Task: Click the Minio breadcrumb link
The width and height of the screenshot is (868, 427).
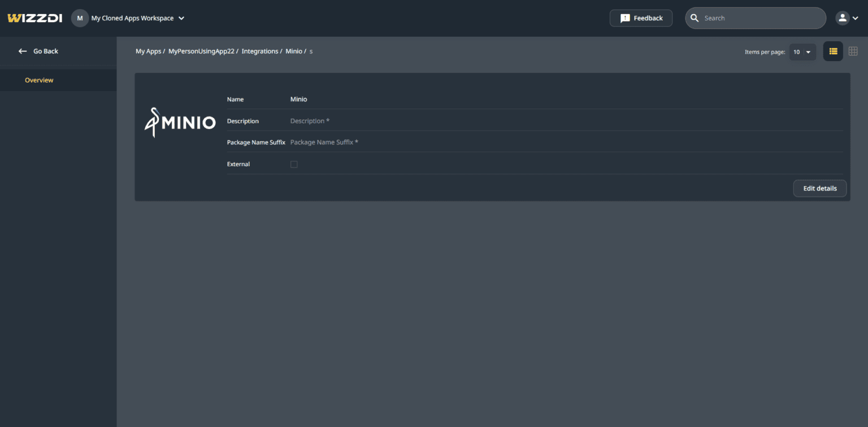Action: pyautogui.click(x=293, y=51)
